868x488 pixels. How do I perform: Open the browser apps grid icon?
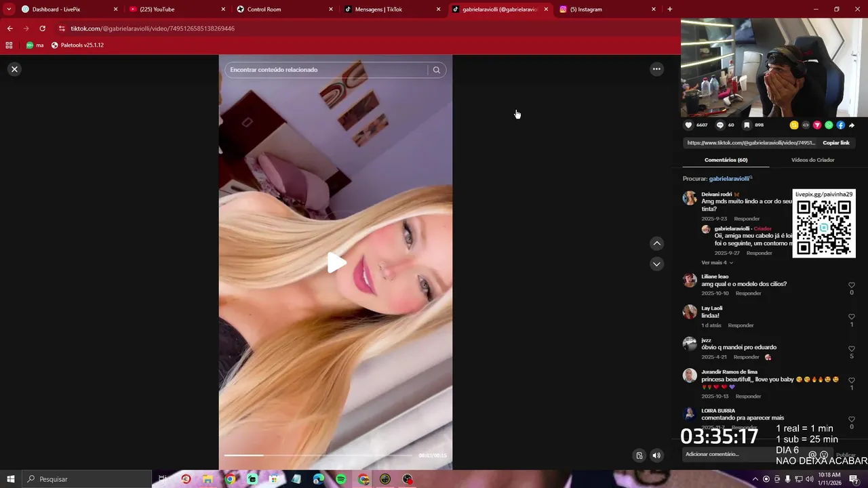(9, 45)
